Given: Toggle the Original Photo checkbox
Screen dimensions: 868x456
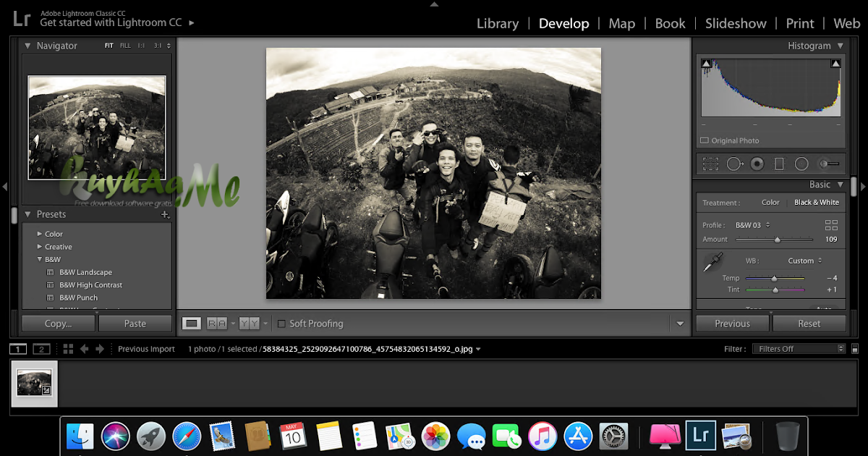Looking at the screenshot, I should point(704,140).
